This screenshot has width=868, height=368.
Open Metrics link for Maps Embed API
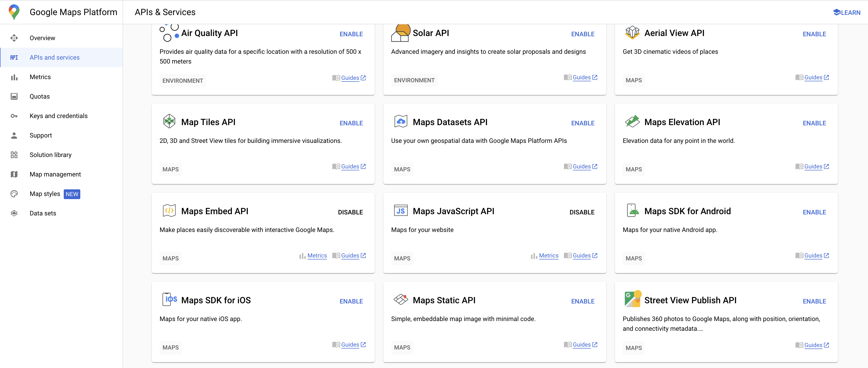click(317, 256)
